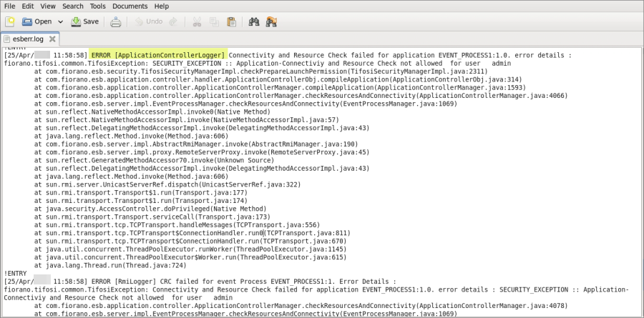The width and height of the screenshot is (644, 318).
Task: Close the esberr.log tab
Action: coord(54,39)
